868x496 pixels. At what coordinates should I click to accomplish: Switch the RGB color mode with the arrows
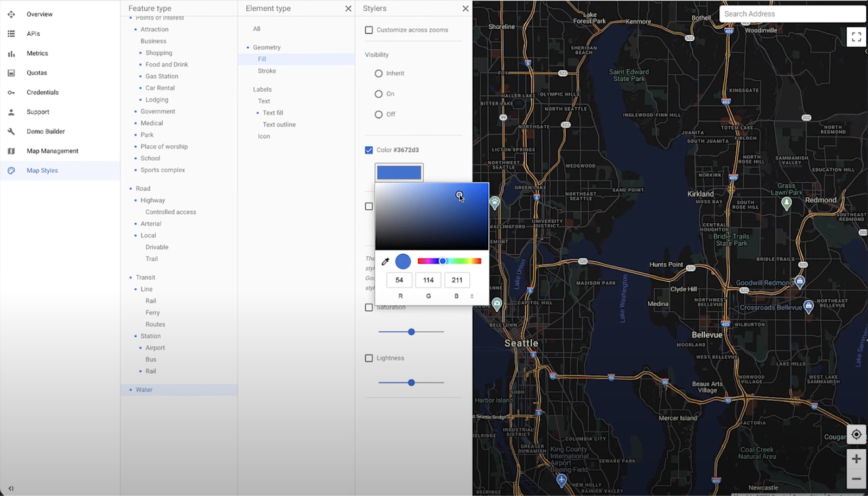click(x=472, y=296)
